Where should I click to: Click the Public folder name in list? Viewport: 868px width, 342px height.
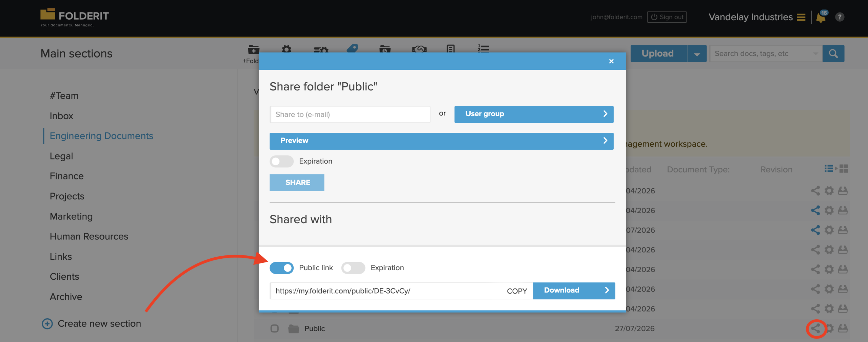(315, 328)
